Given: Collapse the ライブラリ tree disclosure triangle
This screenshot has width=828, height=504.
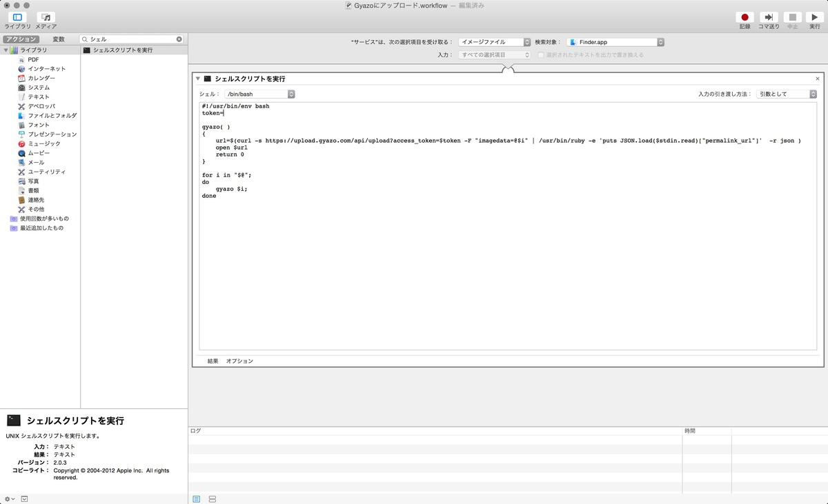Looking at the screenshot, I should point(6,50).
